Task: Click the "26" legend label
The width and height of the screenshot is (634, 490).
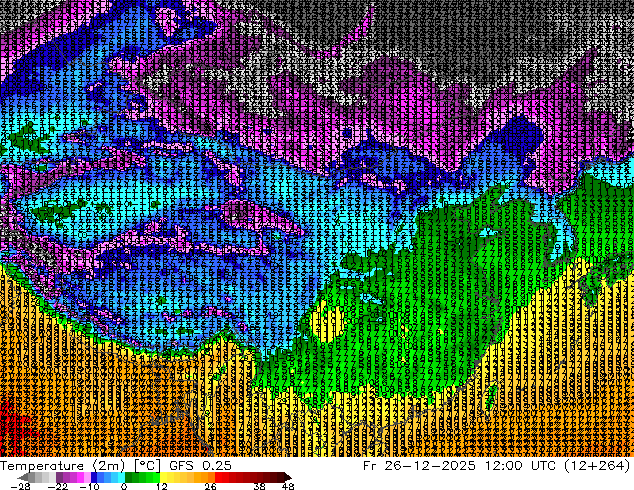Action: pyautogui.click(x=210, y=486)
